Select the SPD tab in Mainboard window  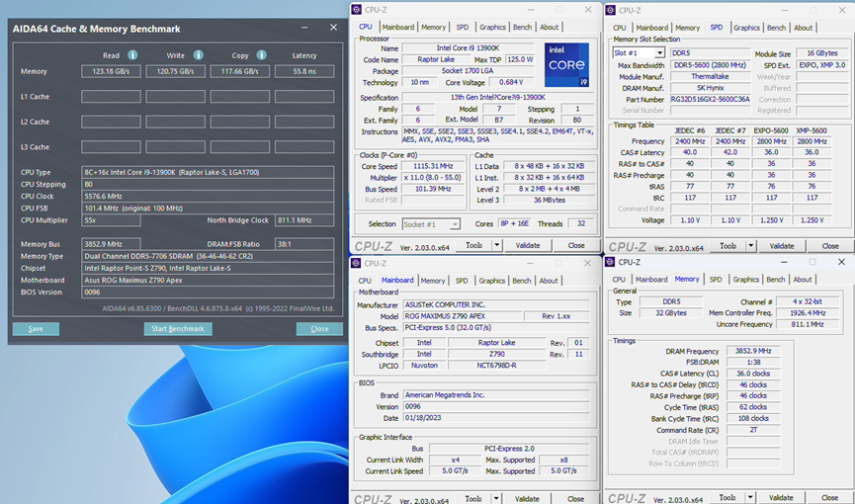coord(462,281)
